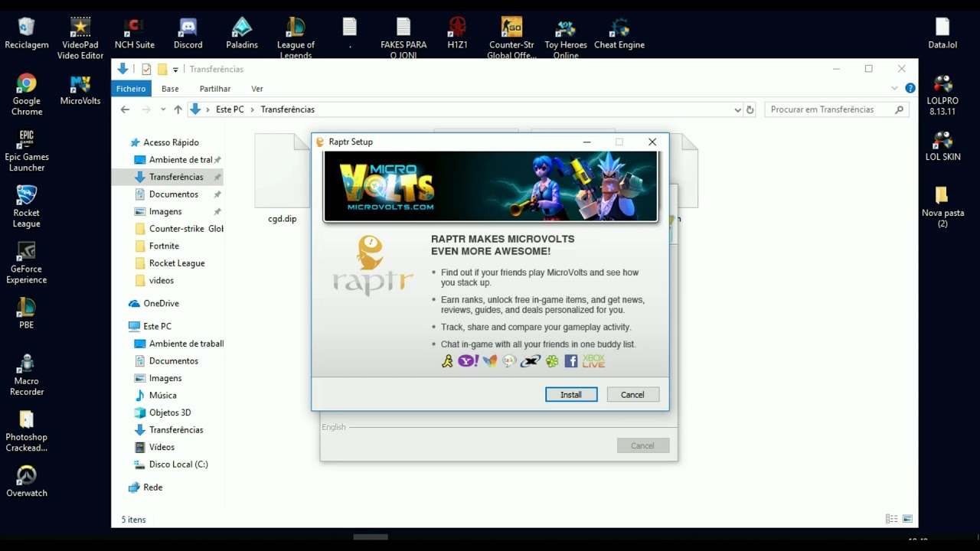The image size is (980, 551).
Task: Open the H1Z1 desktop shortcut
Action: click(457, 33)
